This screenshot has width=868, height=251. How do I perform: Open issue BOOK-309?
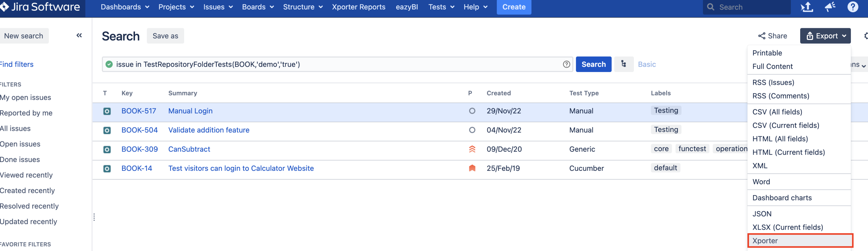click(x=140, y=149)
